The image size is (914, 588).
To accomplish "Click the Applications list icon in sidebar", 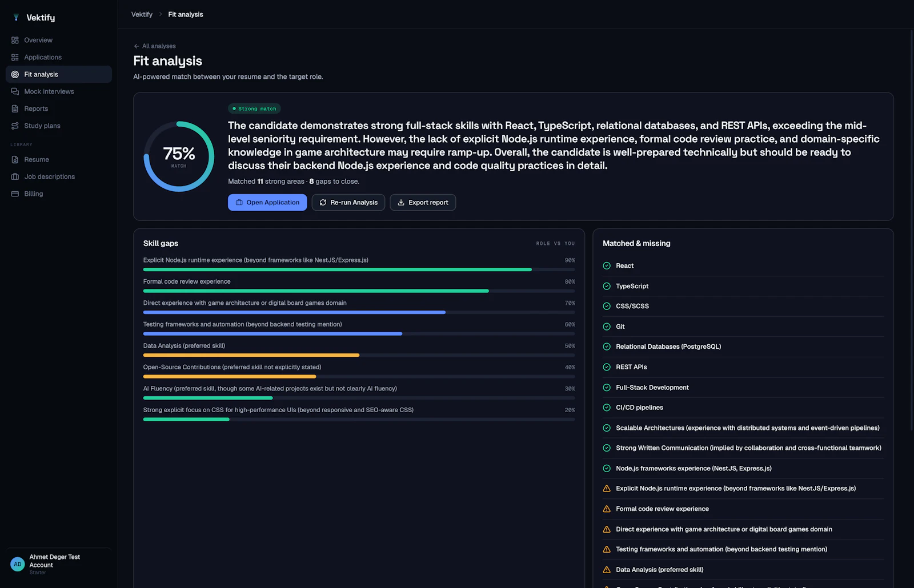I will (x=15, y=57).
